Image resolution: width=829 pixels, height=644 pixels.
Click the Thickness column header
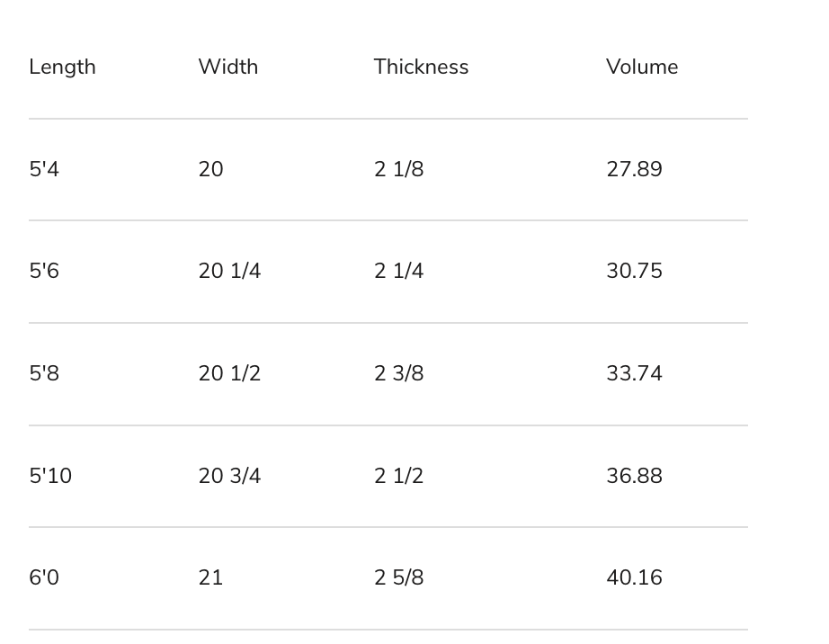tap(421, 67)
